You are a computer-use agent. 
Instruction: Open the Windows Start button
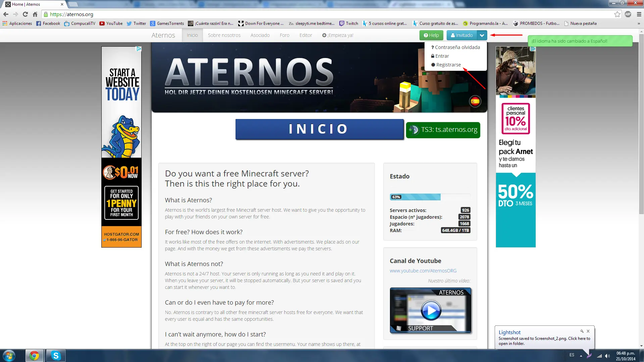(x=9, y=355)
